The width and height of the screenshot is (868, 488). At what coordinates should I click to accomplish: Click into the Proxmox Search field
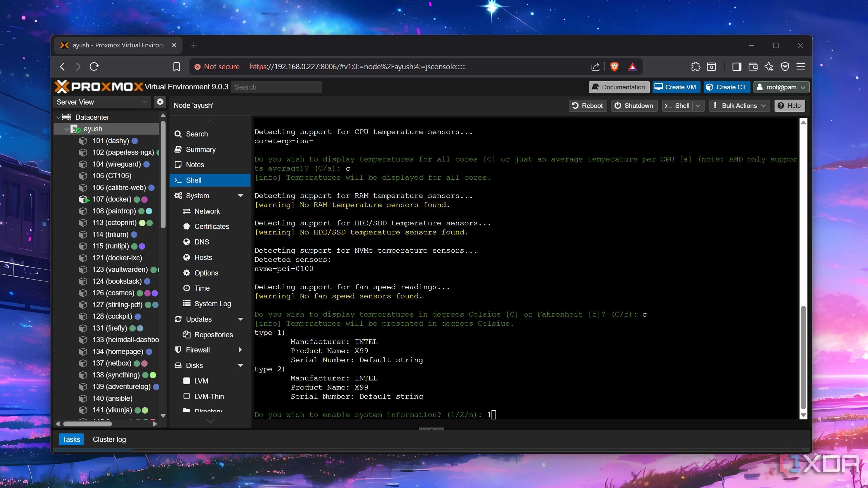click(276, 87)
